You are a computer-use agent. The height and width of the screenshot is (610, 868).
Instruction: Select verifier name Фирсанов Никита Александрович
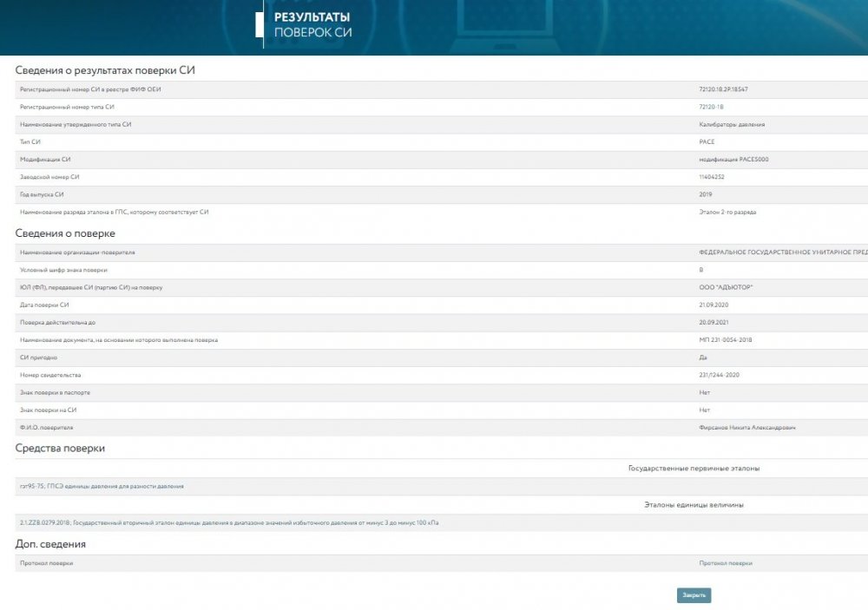[x=745, y=428]
